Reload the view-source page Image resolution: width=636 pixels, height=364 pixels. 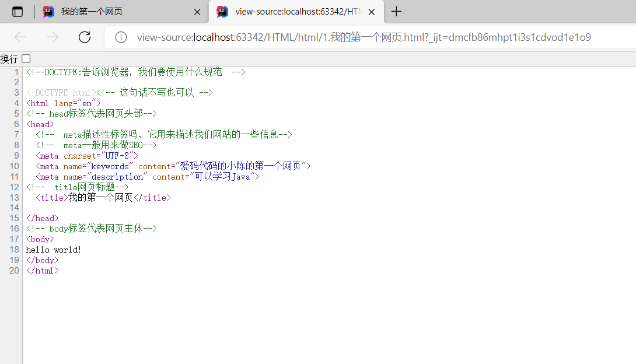click(x=84, y=37)
